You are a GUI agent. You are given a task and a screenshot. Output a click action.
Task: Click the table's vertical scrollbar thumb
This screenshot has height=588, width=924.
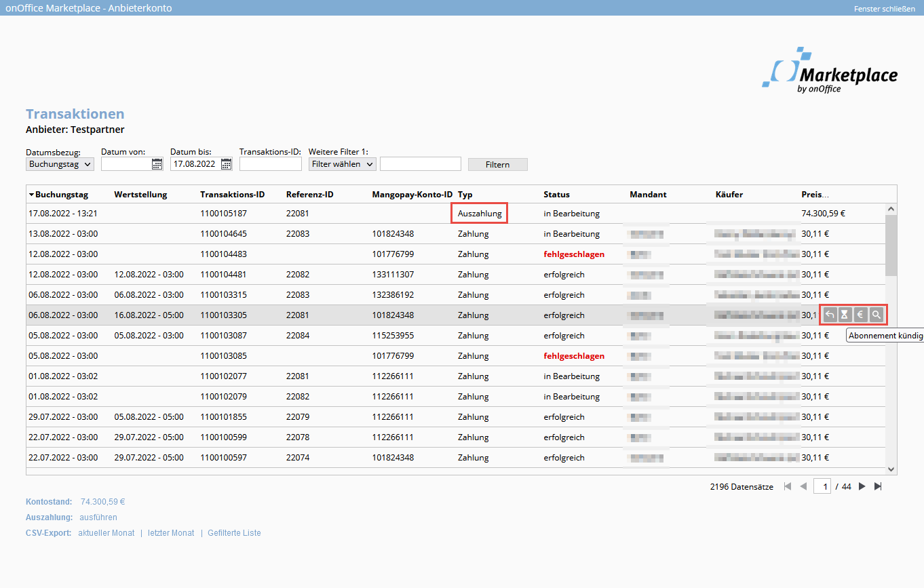tap(891, 246)
